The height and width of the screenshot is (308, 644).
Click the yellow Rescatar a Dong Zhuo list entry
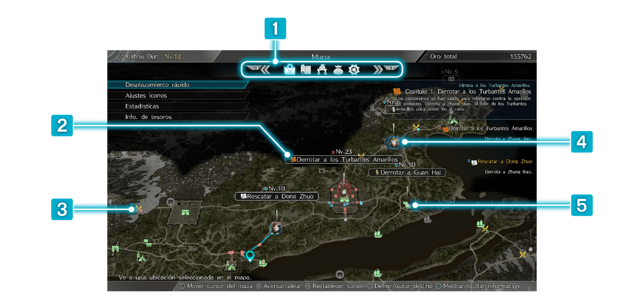505,161
